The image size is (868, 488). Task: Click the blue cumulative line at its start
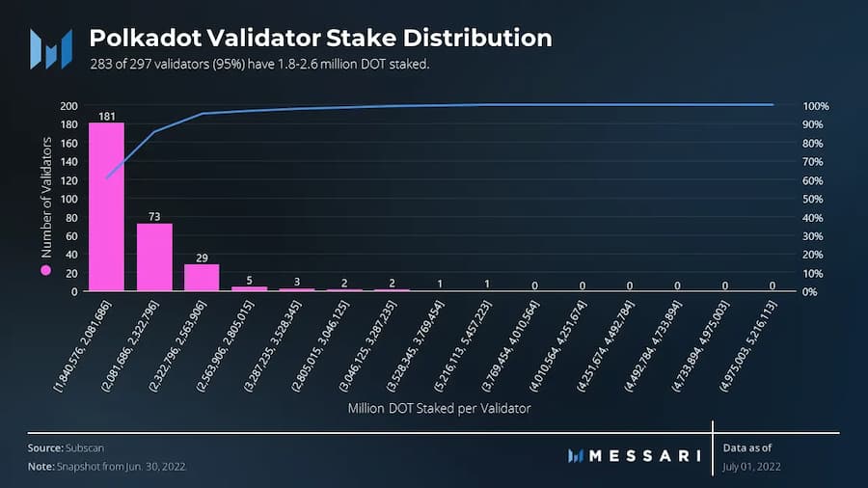[107, 177]
